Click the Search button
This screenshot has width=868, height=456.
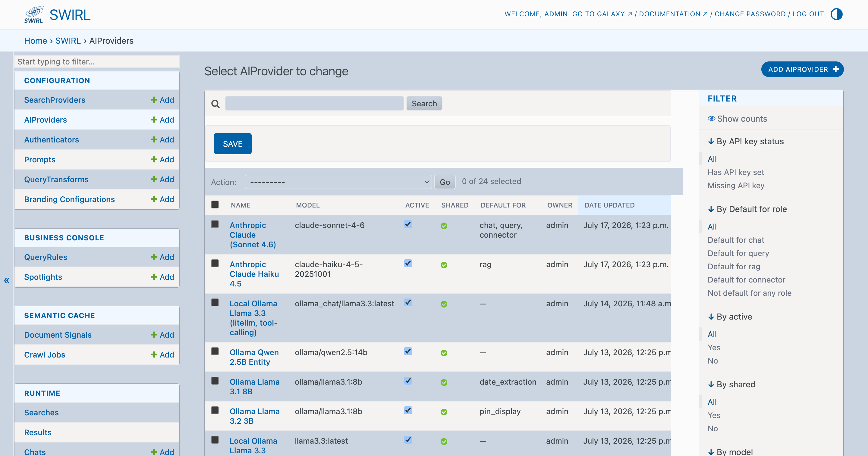[x=424, y=103]
